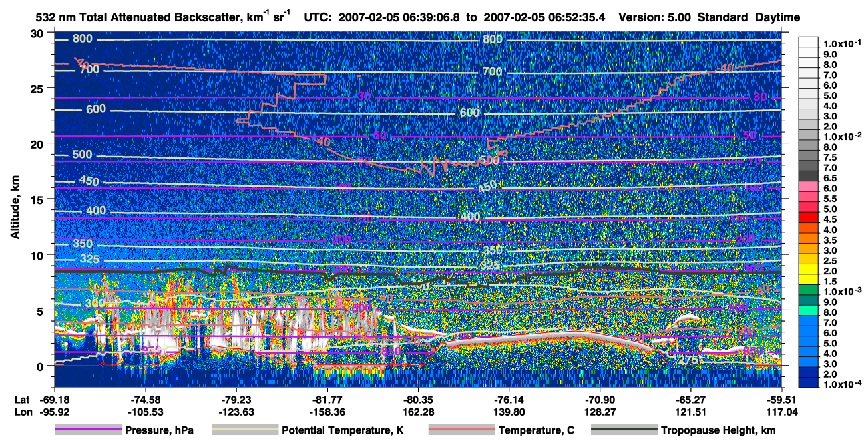
Task: Click the salmon Temperature legend line sample
Action: point(461,430)
